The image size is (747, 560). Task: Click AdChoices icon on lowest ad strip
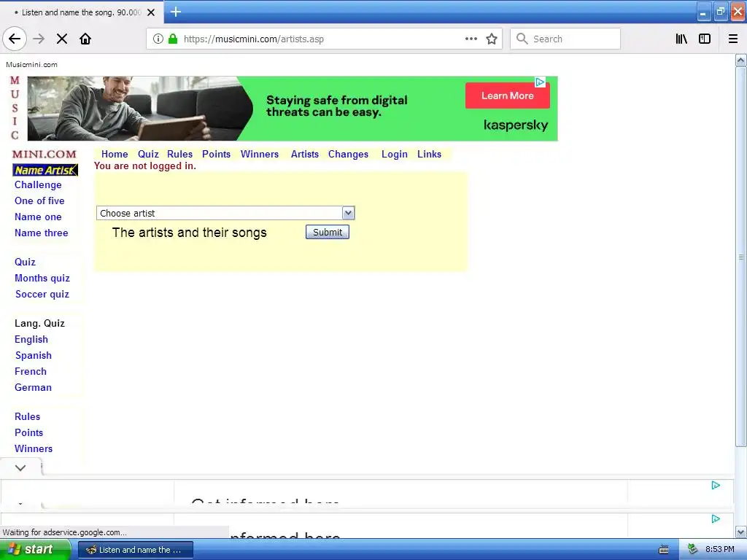pos(716,518)
